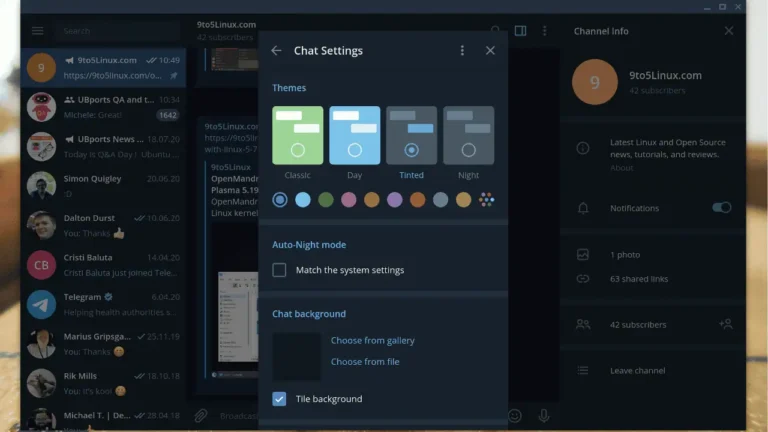Click the photo icon beside 1 photo

(583, 255)
